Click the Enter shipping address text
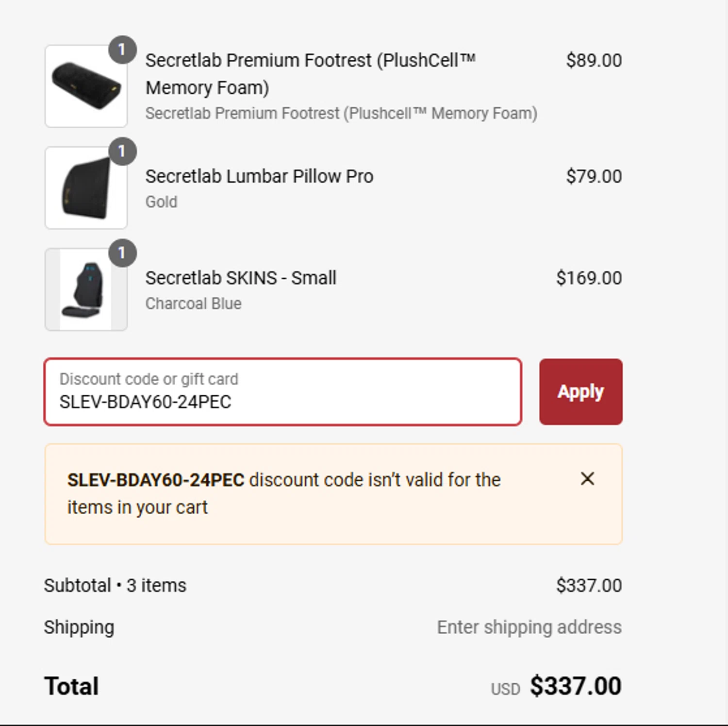This screenshot has width=728, height=726. click(529, 627)
